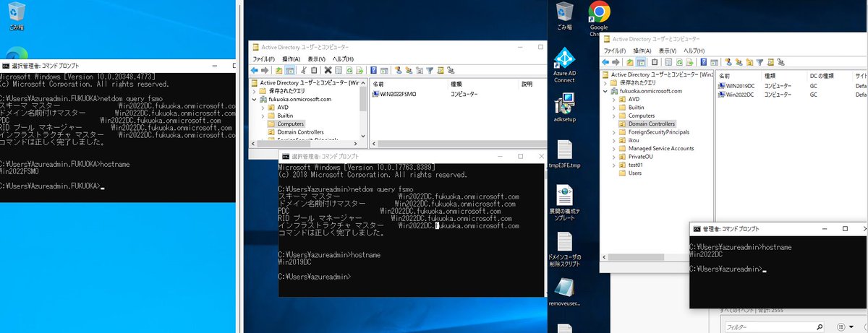Click New group icon in Domain Controllers window

(x=739, y=62)
